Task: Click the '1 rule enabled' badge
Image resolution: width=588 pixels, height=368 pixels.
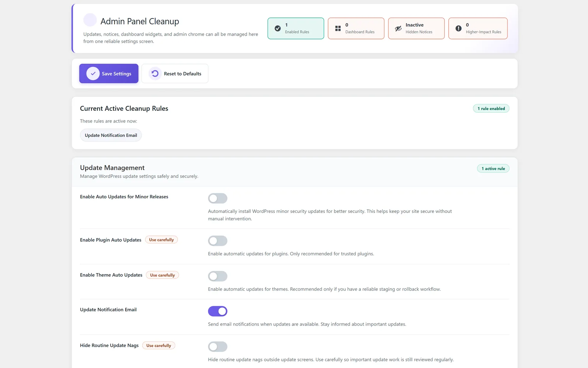Action: [491, 109]
